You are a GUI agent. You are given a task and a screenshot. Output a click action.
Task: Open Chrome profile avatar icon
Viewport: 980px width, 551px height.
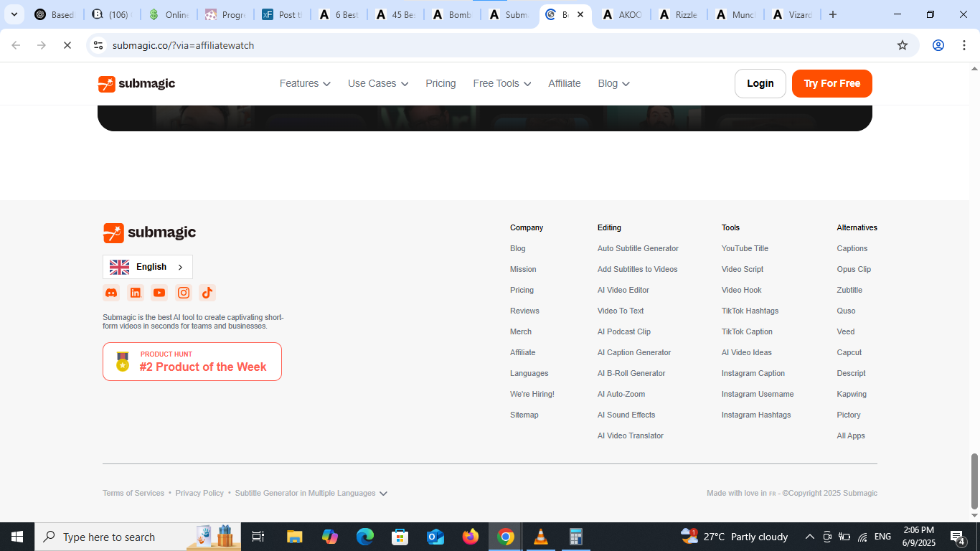pyautogui.click(x=938, y=45)
